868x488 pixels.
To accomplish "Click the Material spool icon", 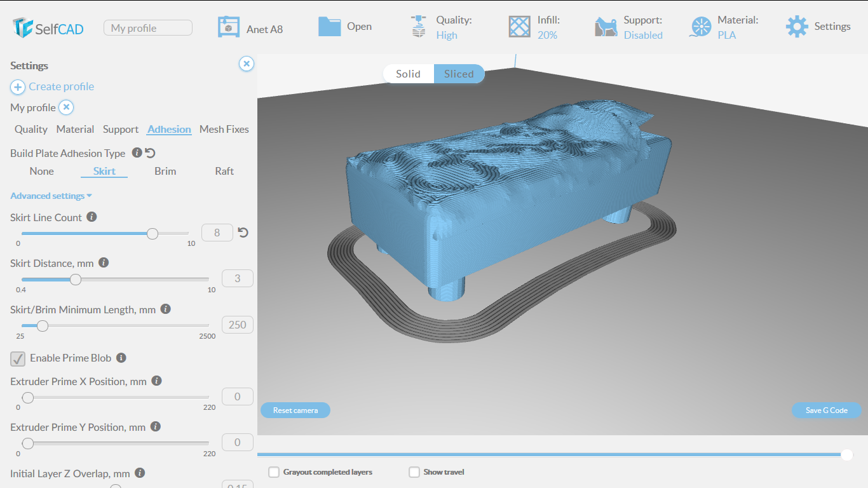I will [x=700, y=27].
